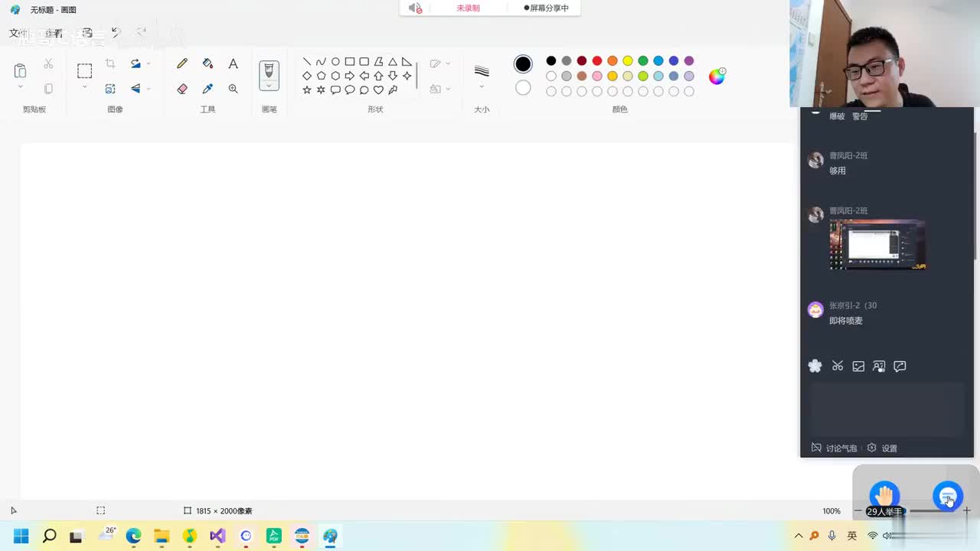Open File Explorer from the taskbar
This screenshot has height=551, width=980.
[162, 536]
